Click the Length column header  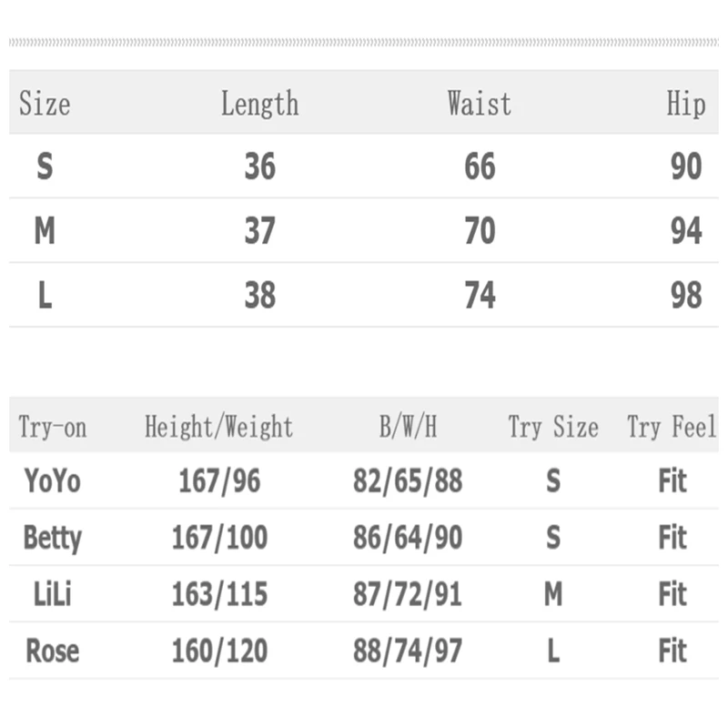tap(259, 104)
